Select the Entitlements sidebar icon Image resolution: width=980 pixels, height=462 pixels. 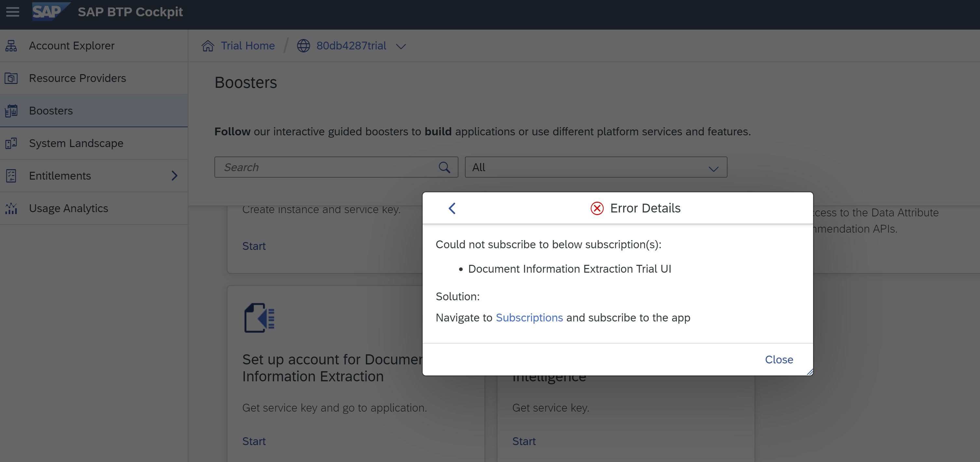11,175
